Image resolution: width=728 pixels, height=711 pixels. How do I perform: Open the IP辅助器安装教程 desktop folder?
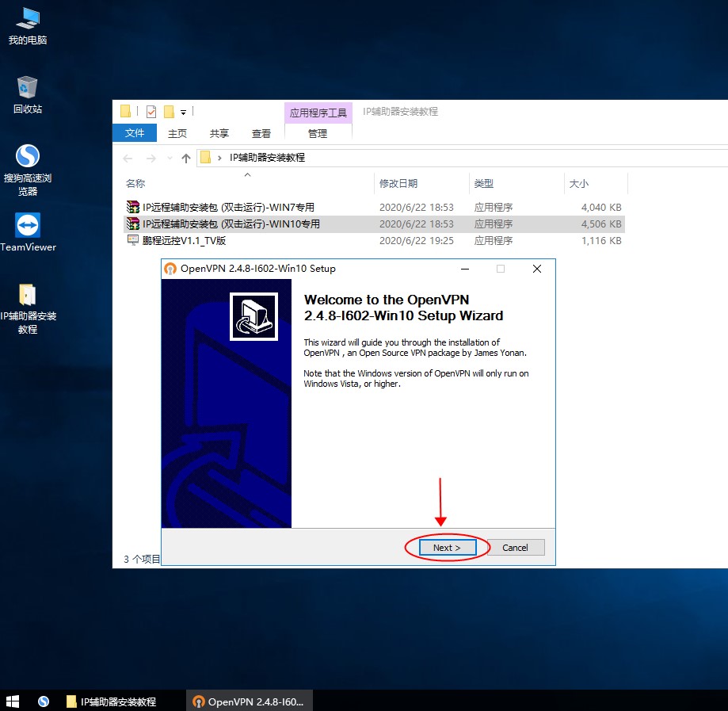point(28,308)
